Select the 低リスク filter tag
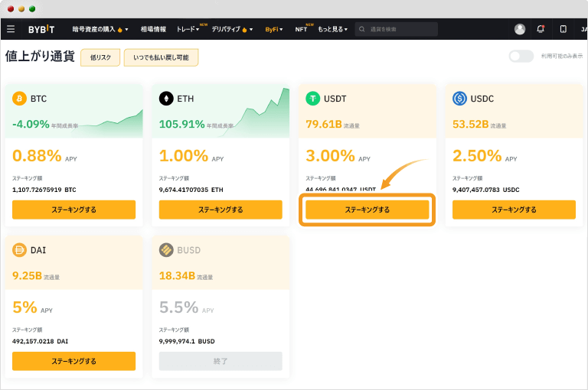Viewport: 588px width, 390px height. tap(100, 57)
